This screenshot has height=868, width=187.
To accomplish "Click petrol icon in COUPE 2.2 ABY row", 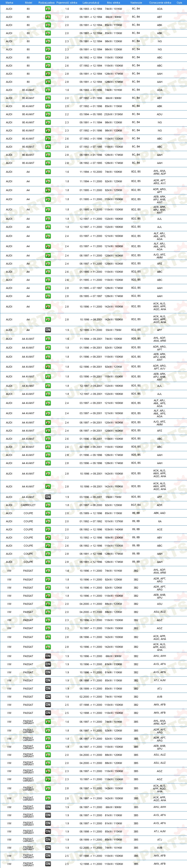I will click(x=48, y=538).
